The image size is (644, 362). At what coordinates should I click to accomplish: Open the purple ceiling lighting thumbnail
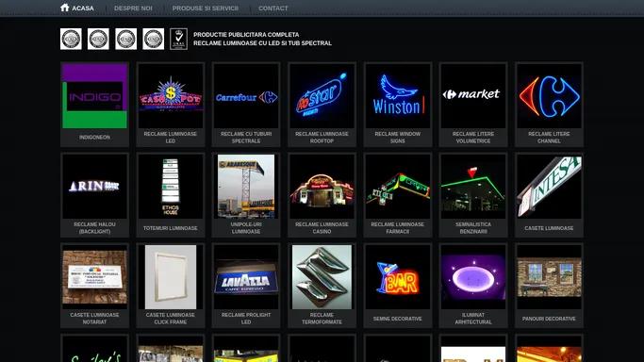[x=473, y=277]
